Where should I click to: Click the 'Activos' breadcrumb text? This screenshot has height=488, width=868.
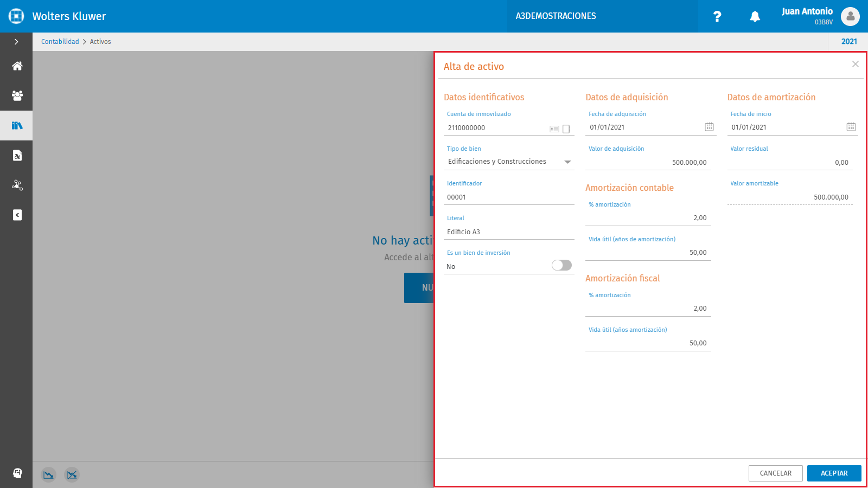[x=100, y=42]
